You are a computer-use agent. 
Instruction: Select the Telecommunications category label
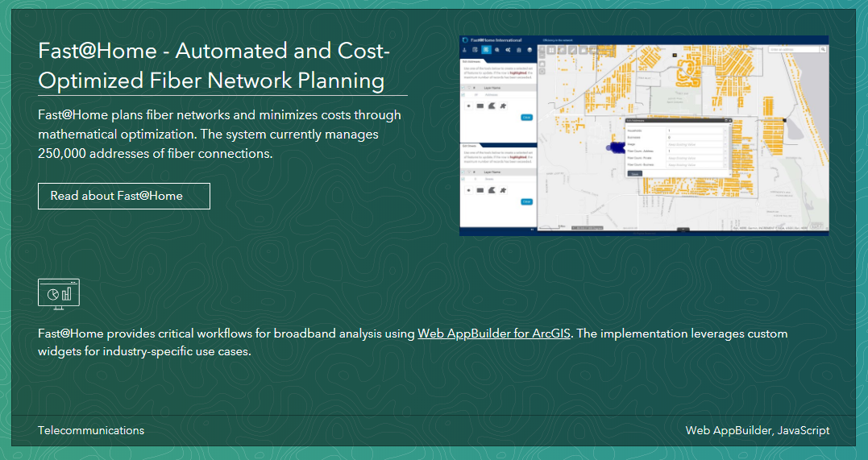point(91,431)
